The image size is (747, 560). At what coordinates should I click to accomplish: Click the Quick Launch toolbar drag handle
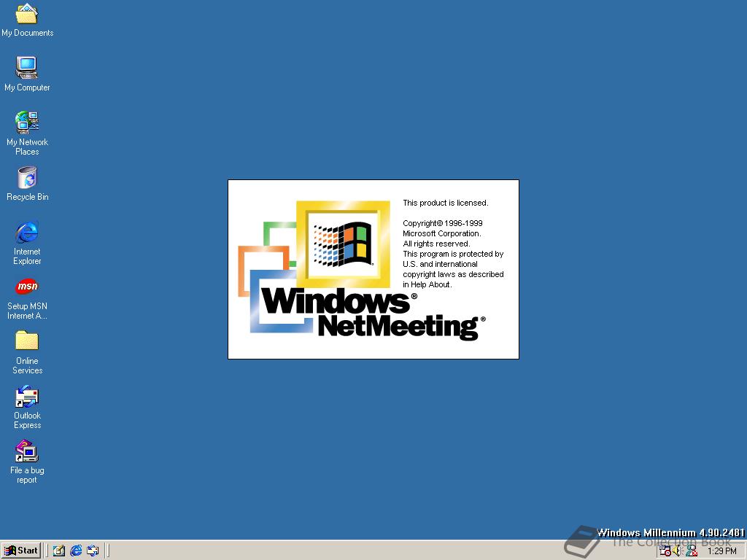47,551
